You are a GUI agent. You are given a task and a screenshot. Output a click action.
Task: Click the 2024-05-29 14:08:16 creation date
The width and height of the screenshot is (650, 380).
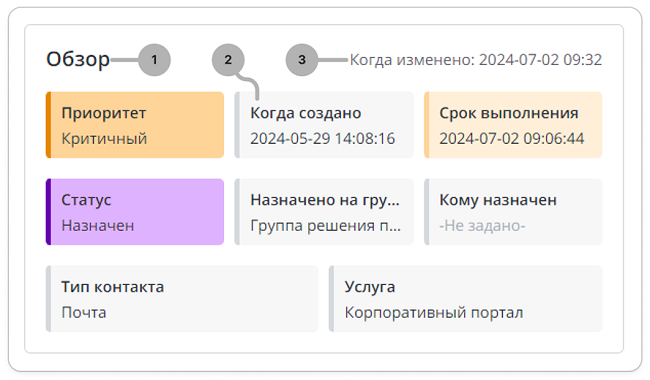coord(323,138)
